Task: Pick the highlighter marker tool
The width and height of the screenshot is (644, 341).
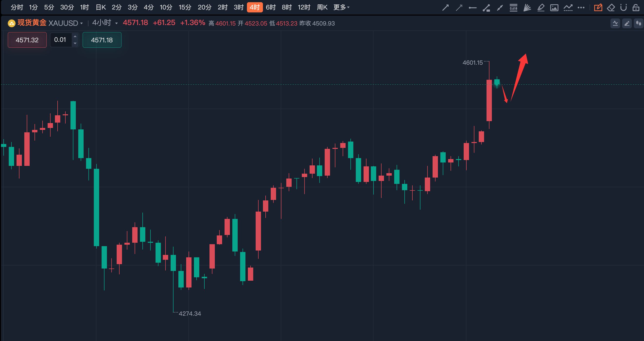Action: pyautogui.click(x=541, y=8)
